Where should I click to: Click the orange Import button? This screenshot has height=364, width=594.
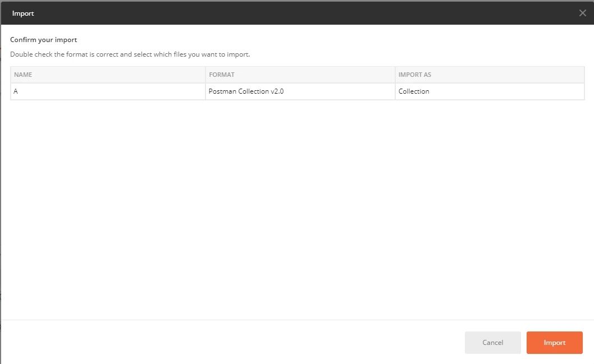click(x=554, y=343)
